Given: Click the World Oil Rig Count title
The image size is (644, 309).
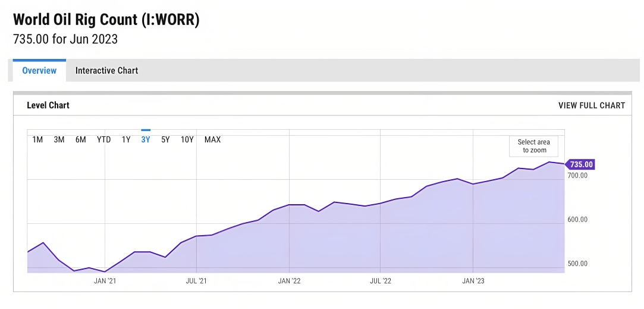Looking at the screenshot, I should coord(106,20).
